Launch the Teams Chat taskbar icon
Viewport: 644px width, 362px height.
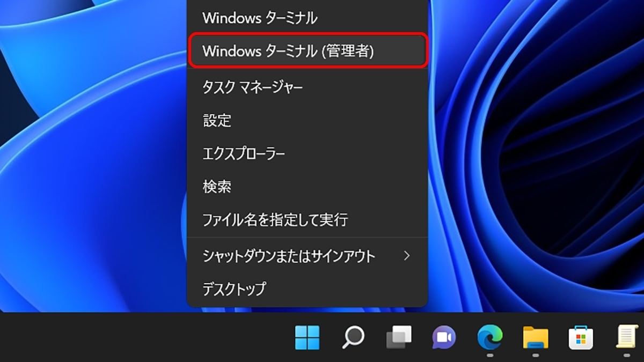click(444, 337)
